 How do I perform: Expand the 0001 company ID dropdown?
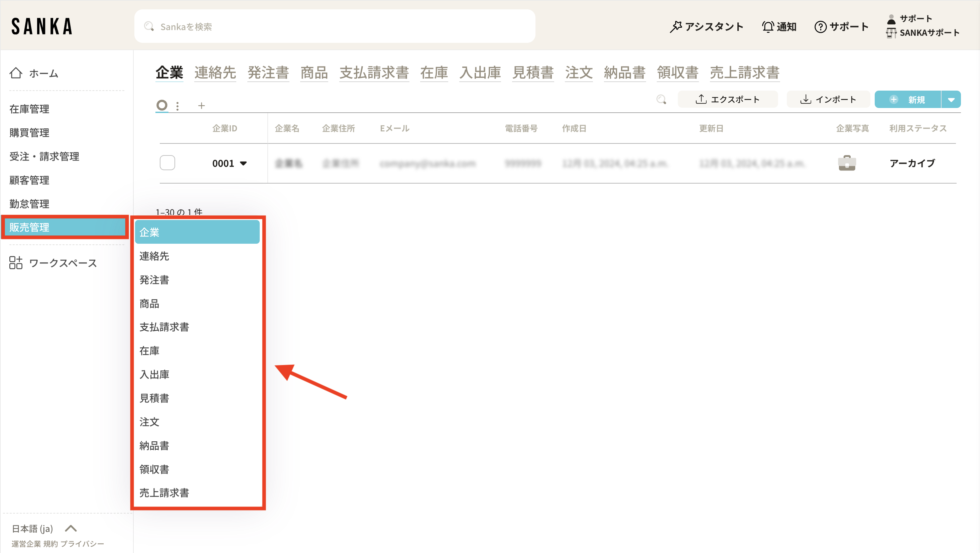click(x=243, y=163)
